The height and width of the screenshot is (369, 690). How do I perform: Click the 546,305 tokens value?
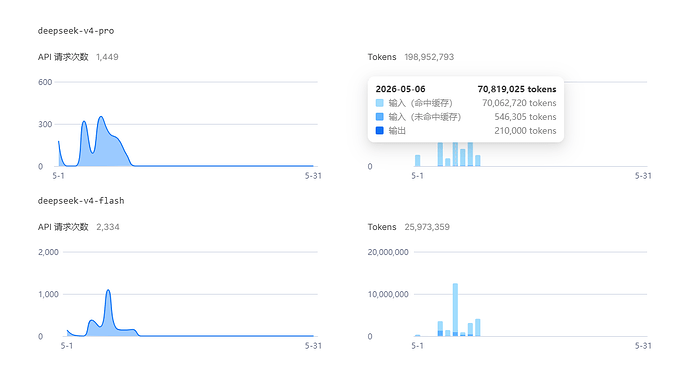pyautogui.click(x=525, y=117)
